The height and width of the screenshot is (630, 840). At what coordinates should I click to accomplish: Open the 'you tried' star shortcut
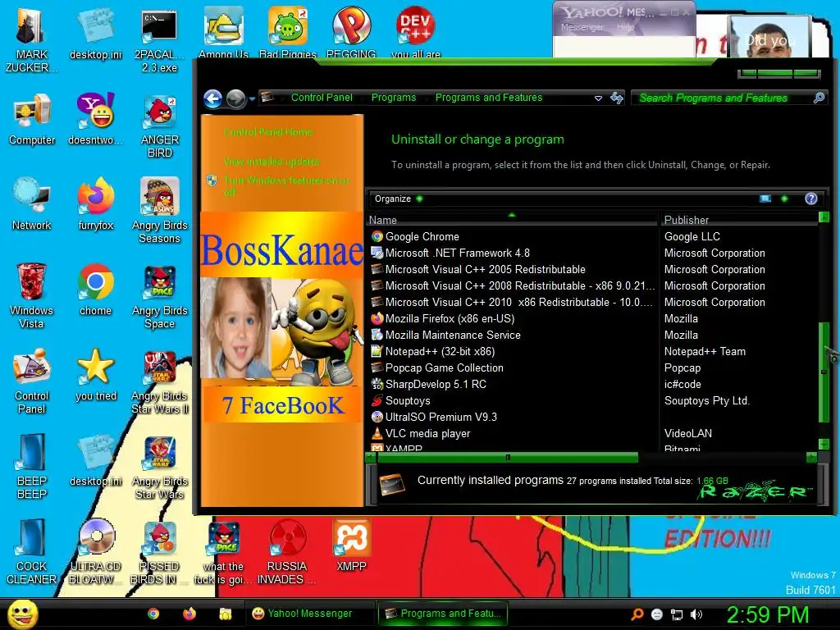[95, 374]
